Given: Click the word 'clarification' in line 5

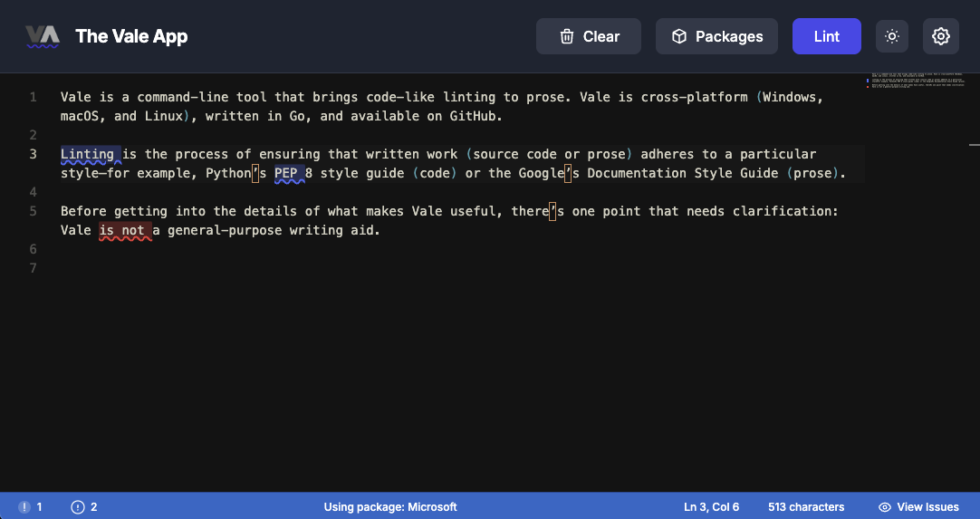Looking at the screenshot, I should [782, 211].
